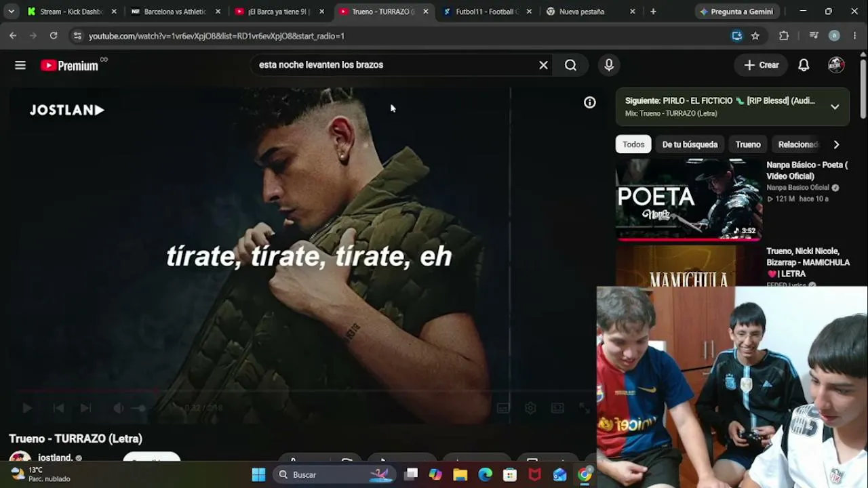This screenshot has height=488, width=868.
Task: Close the Nueva pestaña tab
Action: tap(633, 12)
